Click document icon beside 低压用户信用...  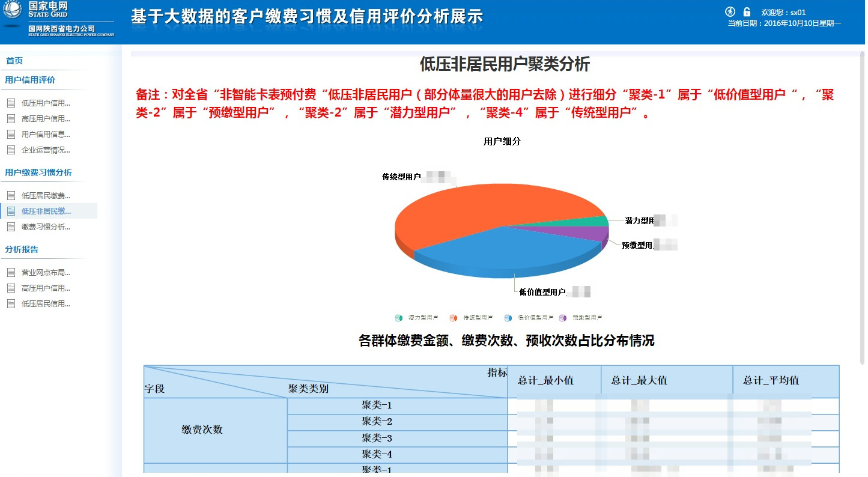coord(11,103)
